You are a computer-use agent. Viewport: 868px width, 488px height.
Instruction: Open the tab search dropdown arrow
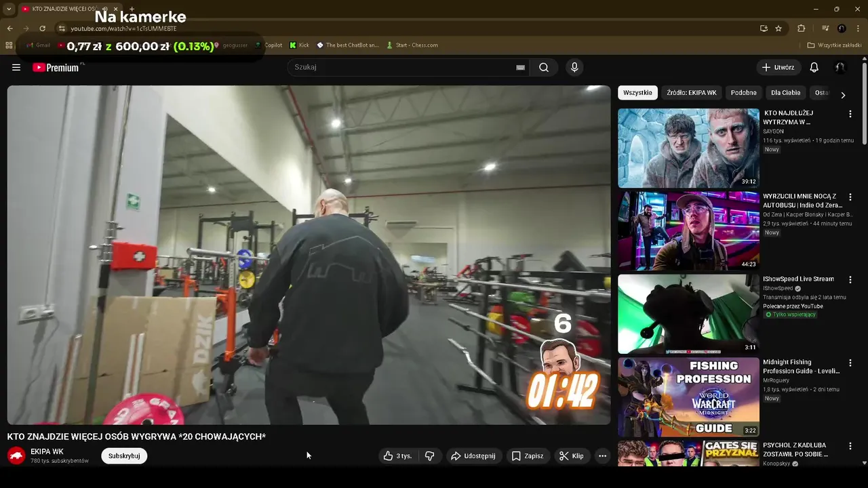pos(9,9)
